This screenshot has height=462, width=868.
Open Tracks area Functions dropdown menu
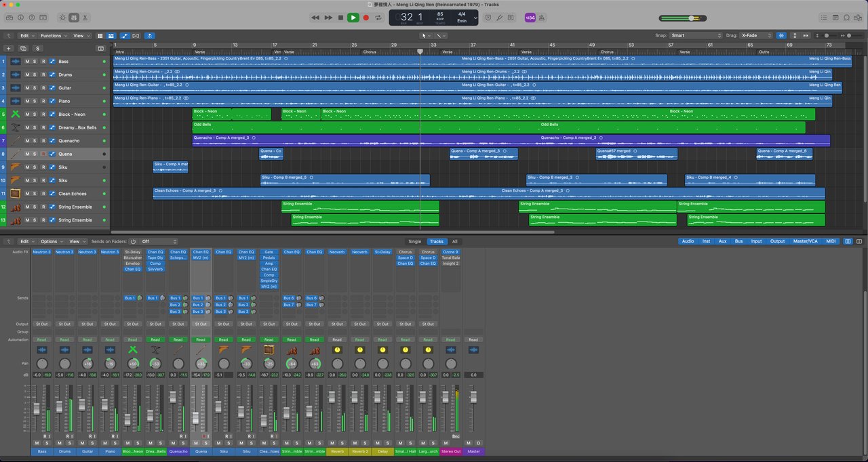tap(52, 35)
